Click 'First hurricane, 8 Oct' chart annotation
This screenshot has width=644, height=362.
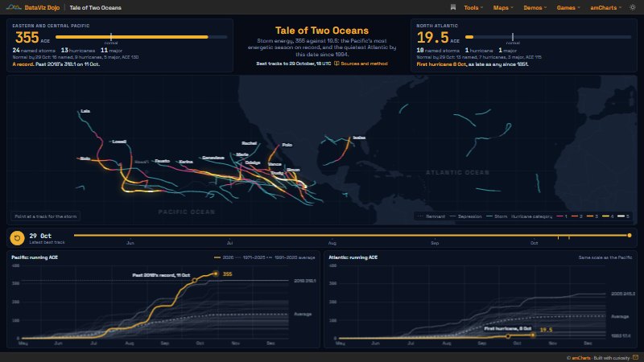pos(508,329)
